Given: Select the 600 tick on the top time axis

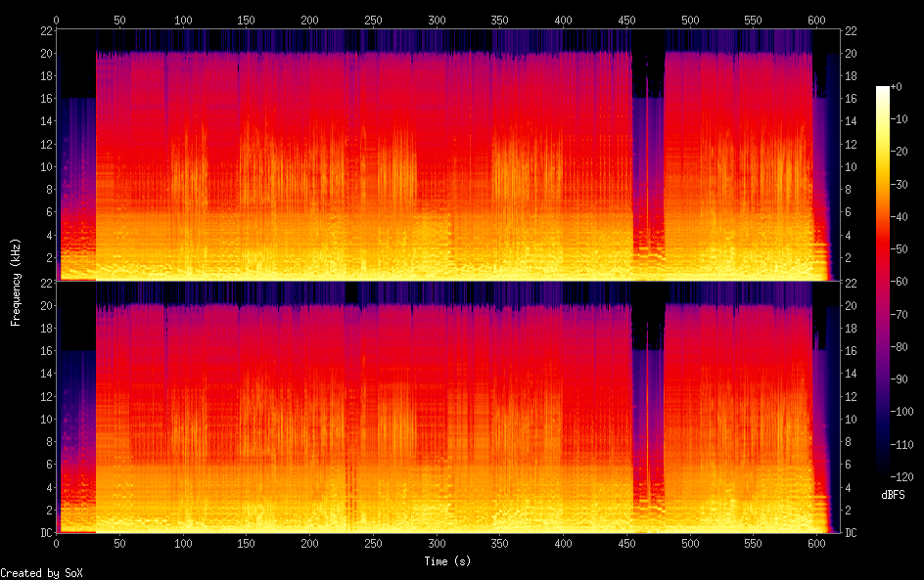Looking at the screenshot, I should [x=816, y=20].
